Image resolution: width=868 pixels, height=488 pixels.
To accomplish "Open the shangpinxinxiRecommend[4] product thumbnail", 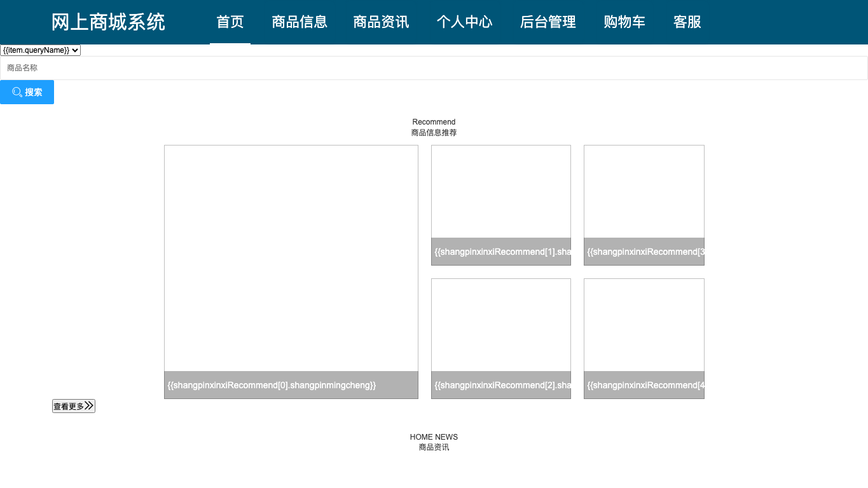I will pyautogui.click(x=644, y=339).
